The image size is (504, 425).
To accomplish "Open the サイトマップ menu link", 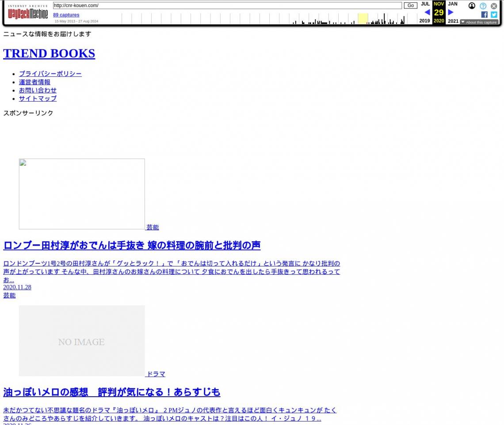I will pos(38,99).
